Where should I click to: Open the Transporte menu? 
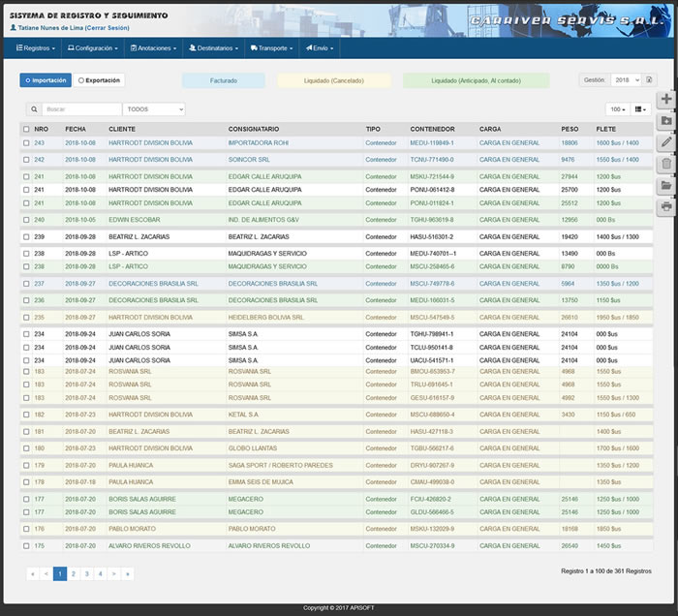[x=271, y=48]
